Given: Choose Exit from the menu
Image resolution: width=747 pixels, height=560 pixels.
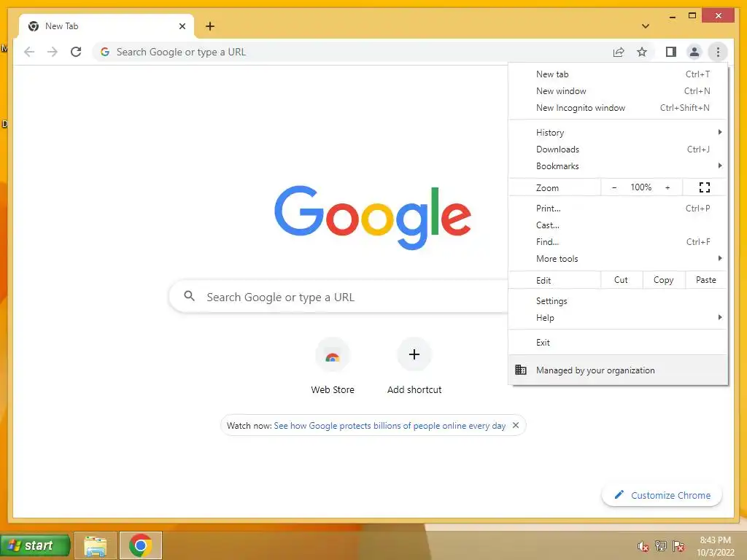Looking at the screenshot, I should [x=618, y=343].
